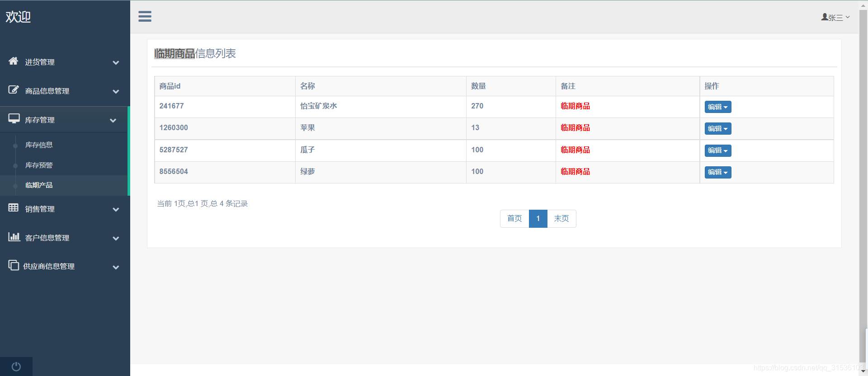Click page 1 pagination button
Viewport: 868px width, 376px height.
[538, 219]
